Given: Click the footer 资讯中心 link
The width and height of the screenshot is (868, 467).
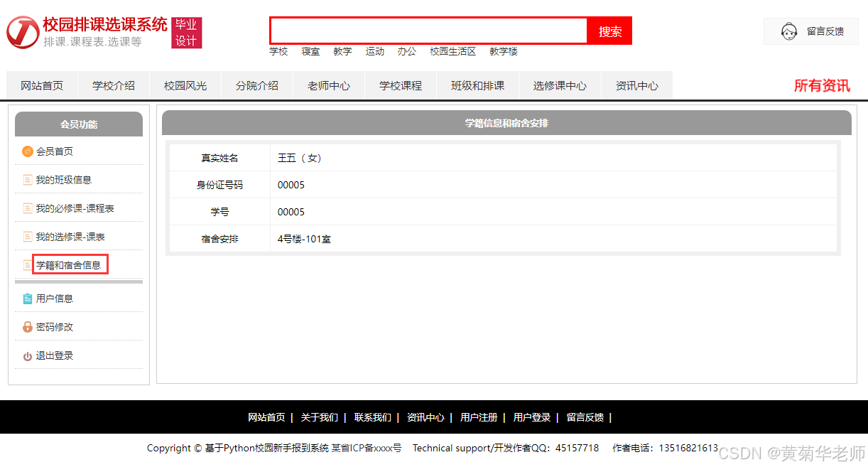Looking at the screenshot, I should [425, 417].
